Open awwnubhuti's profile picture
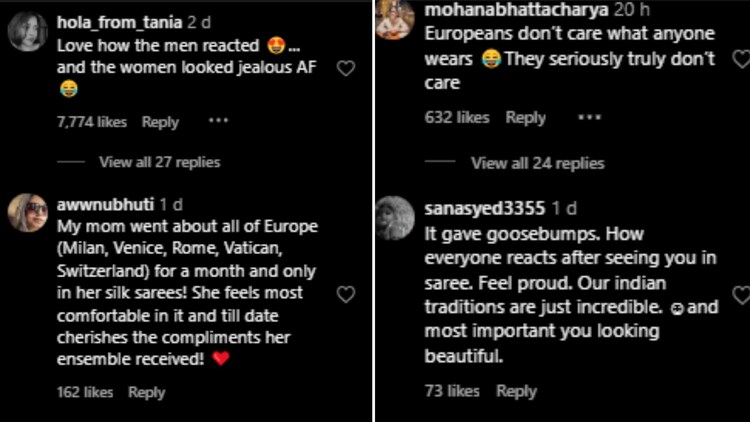750x422 pixels. point(28,212)
